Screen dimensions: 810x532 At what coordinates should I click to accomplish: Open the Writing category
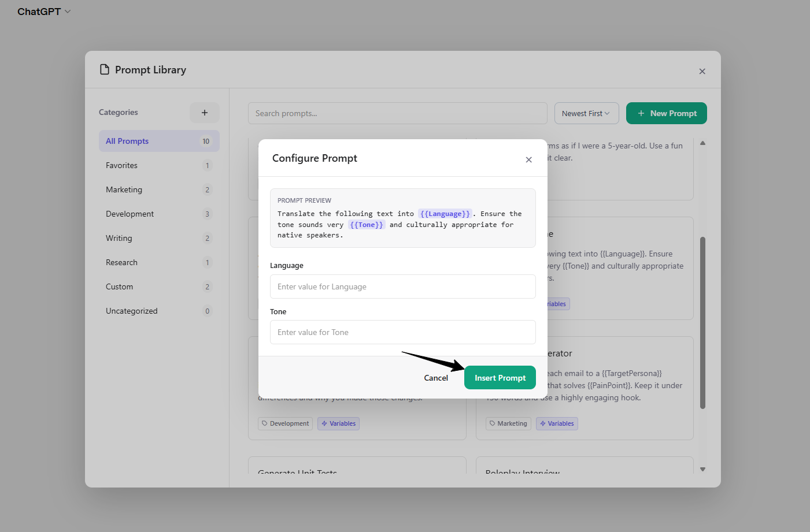click(159, 238)
